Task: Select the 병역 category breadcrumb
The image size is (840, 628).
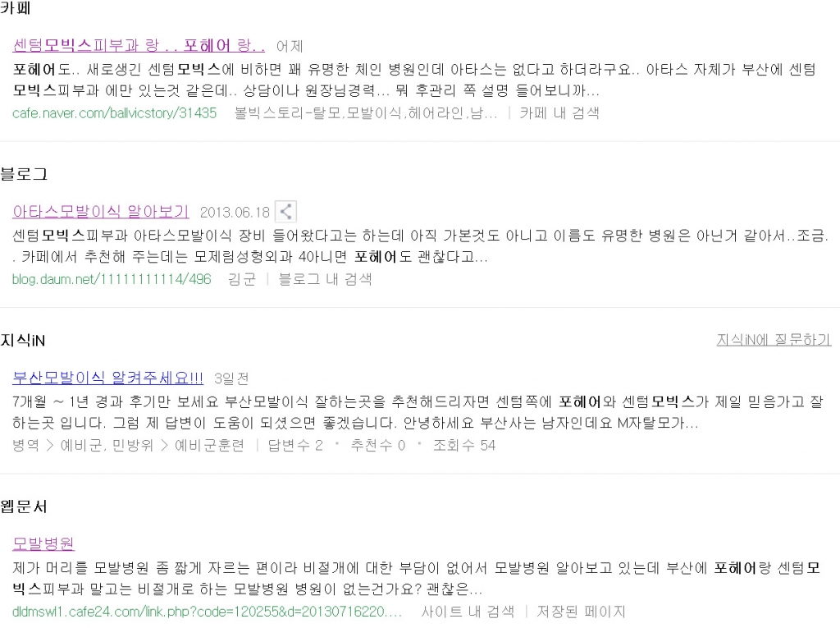Action: pos(25,446)
